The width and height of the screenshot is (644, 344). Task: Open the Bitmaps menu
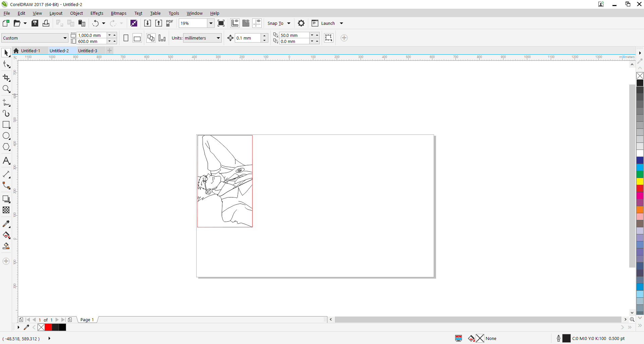119,13
